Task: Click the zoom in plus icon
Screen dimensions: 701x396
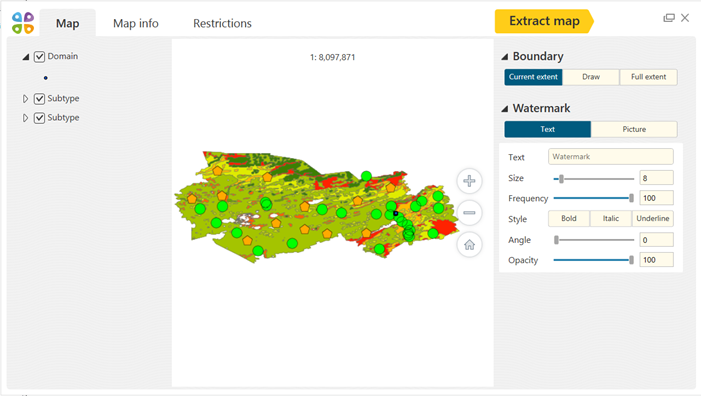Action: tap(469, 181)
